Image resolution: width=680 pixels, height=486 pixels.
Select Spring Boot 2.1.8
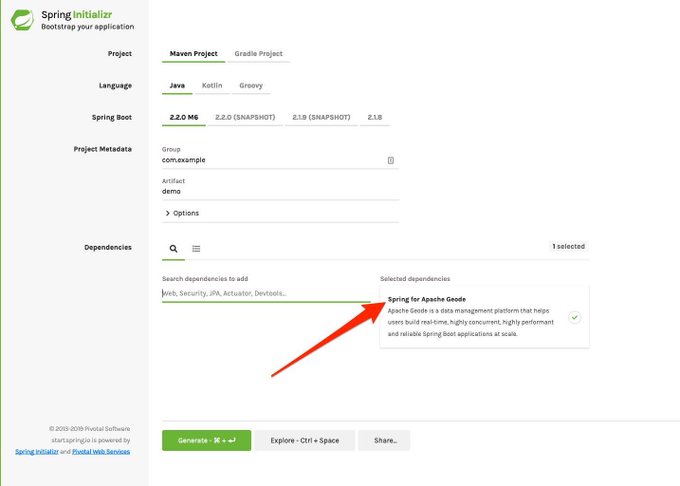pos(375,117)
